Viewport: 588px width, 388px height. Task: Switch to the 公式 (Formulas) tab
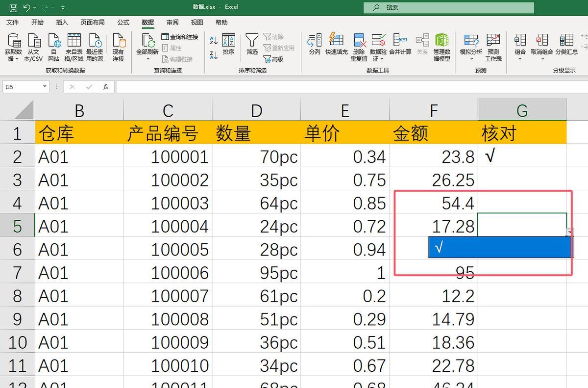click(x=123, y=22)
